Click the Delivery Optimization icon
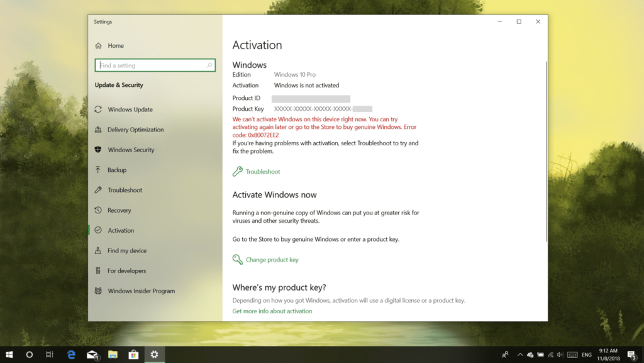 tap(98, 130)
